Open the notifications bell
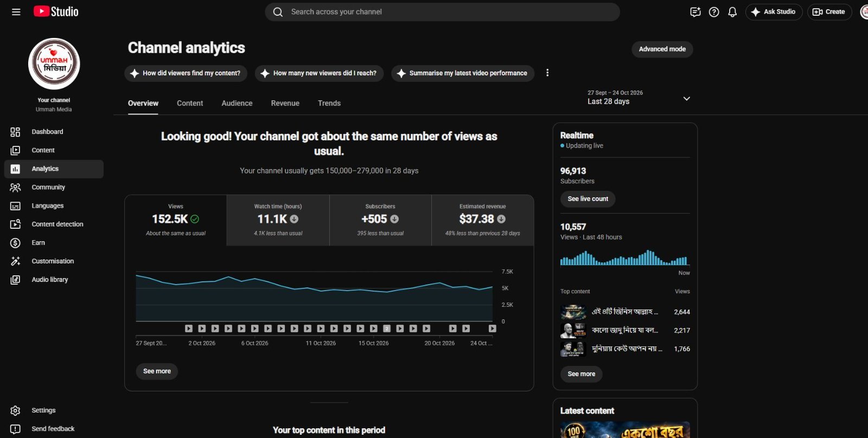This screenshot has width=868, height=438. click(x=732, y=12)
